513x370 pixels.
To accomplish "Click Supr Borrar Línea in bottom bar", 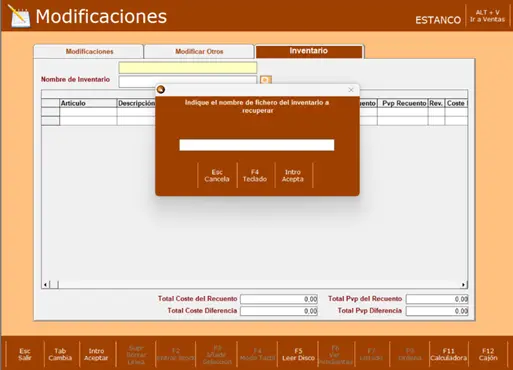I will (136, 355).
